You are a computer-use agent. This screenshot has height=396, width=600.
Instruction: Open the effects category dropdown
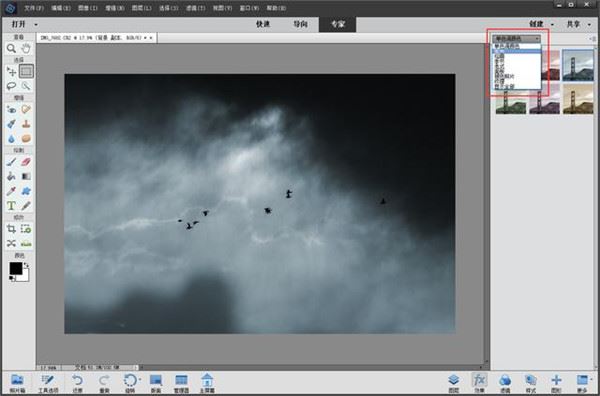click(516, 39)
